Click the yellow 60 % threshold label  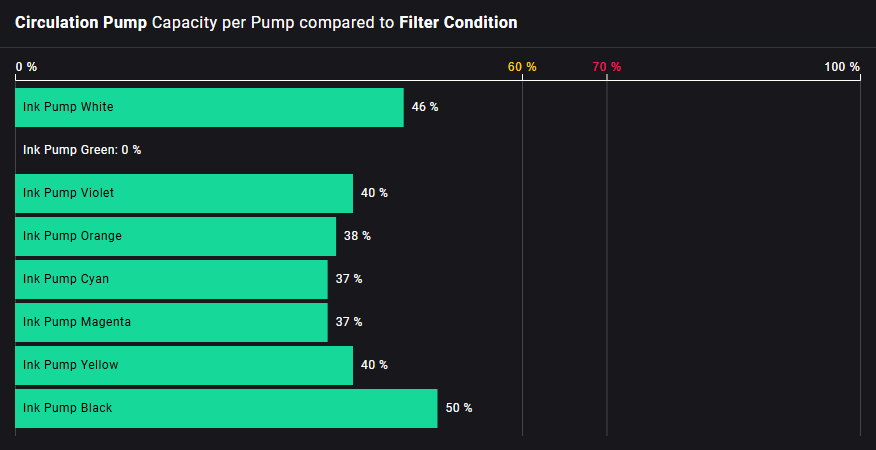(x=522, y=67)
